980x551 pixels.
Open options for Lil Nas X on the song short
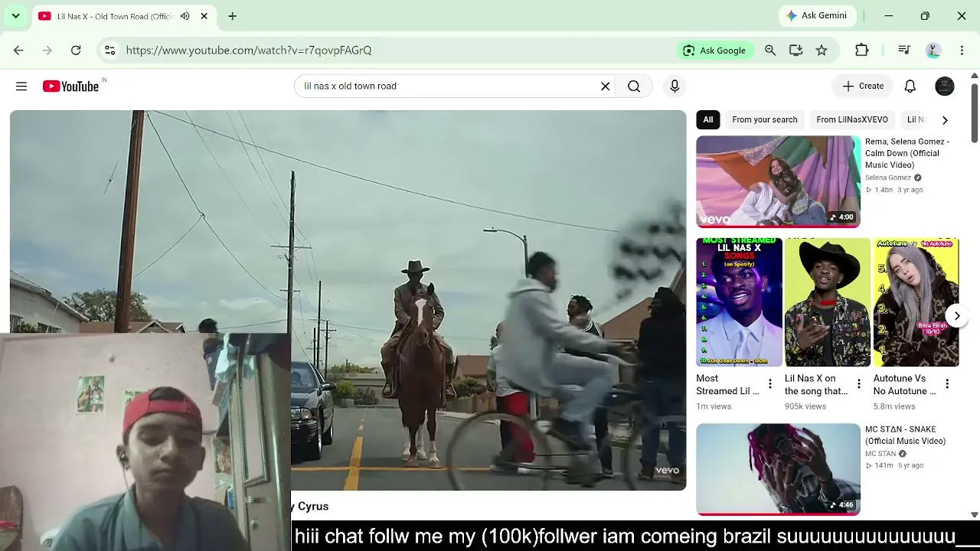pyautogui.click(x=859, y=384)
